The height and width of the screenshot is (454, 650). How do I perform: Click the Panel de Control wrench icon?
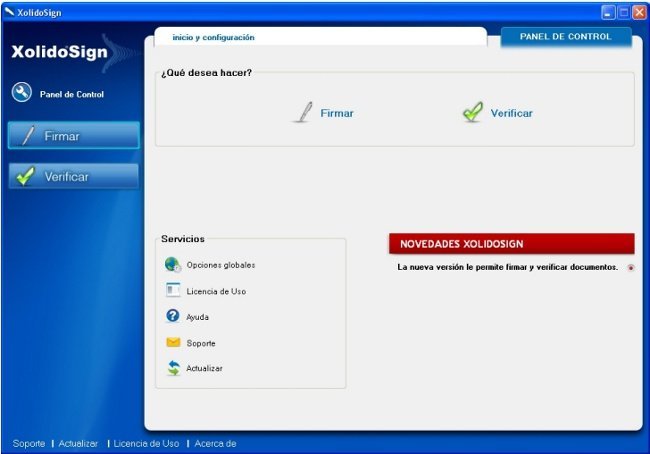point(22,92)
